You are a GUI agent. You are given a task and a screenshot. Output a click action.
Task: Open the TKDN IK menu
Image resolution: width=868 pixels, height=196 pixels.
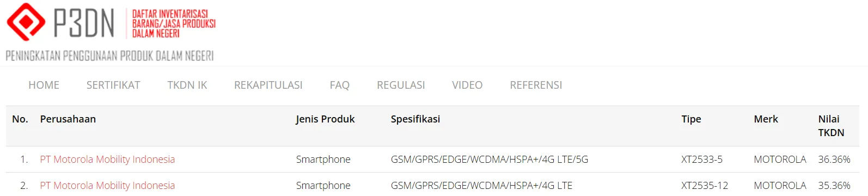point(187,85)
